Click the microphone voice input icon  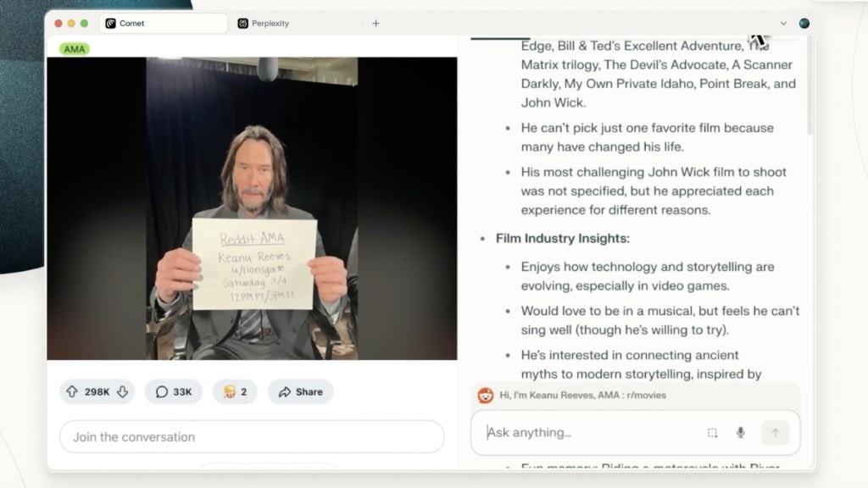click(x=740, y=433)
